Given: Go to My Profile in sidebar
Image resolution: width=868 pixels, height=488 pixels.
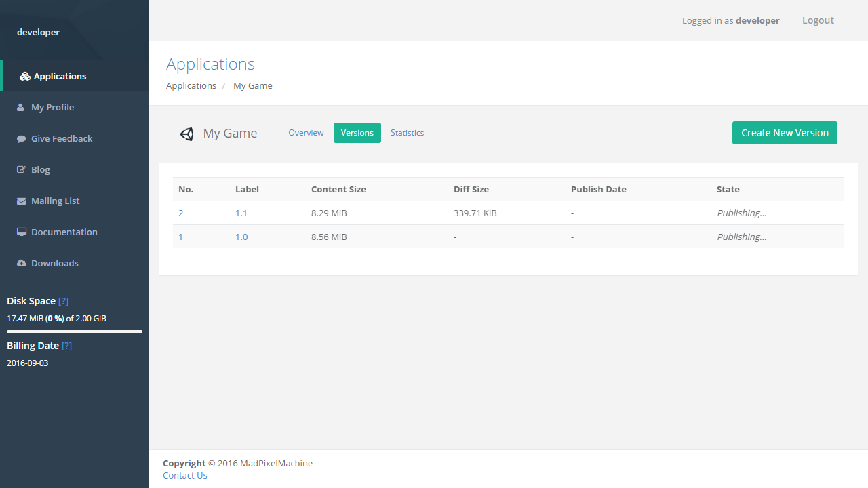Looking at the screenshot, I should point(75,107).
